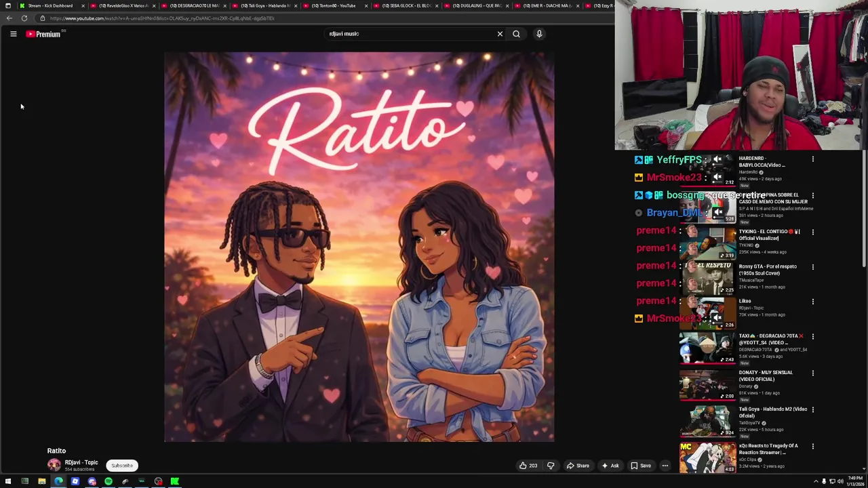Viewport: 868px width, 488px height.
Task: Open DONATY - MUY SENSUAL video options
Action: [813, 373]
